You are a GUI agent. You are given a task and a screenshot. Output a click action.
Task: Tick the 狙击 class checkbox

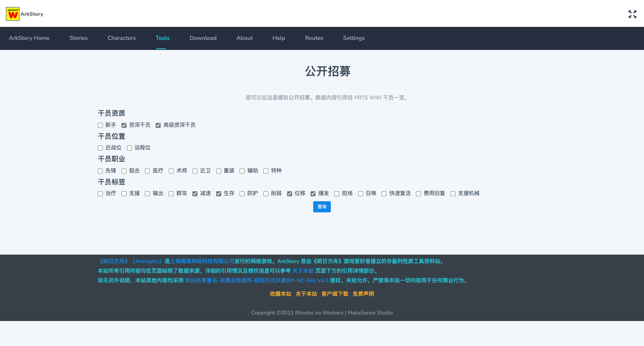click(x=124, y=171)
